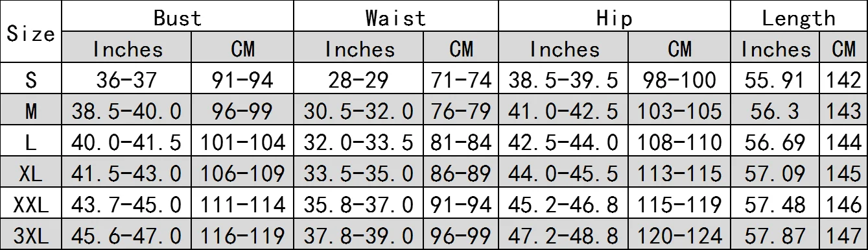The height and width of the screenshot is (250, 868).
Task: Click length CM cell showing 147
Action: click(845, 235)
